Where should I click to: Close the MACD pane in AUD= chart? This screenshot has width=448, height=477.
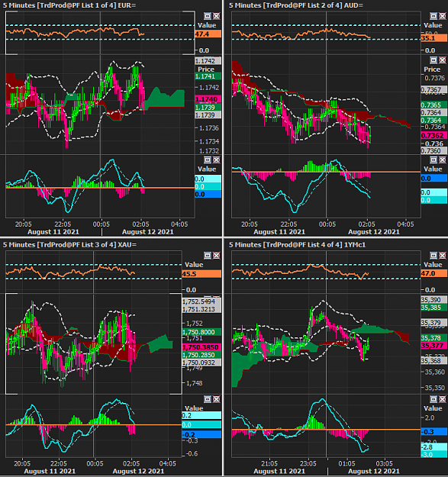coord(442,160)
